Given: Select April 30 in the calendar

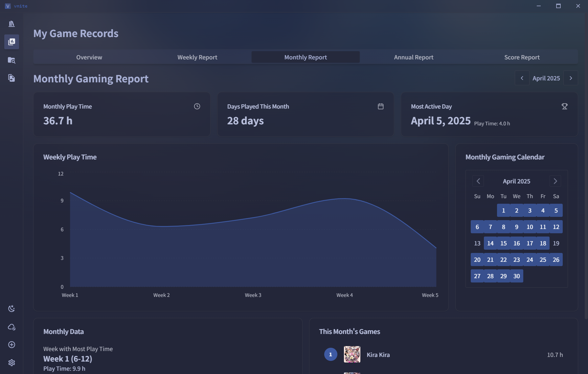Looking at the screenshot, I should click(517, 276).
